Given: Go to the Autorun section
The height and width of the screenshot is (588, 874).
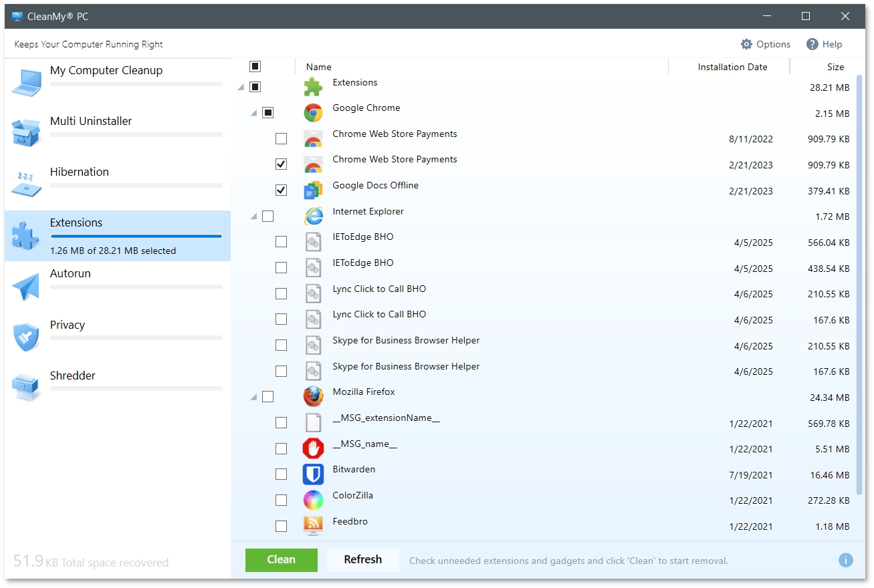Looking at the screenshot, I should (x=118, y=286).
